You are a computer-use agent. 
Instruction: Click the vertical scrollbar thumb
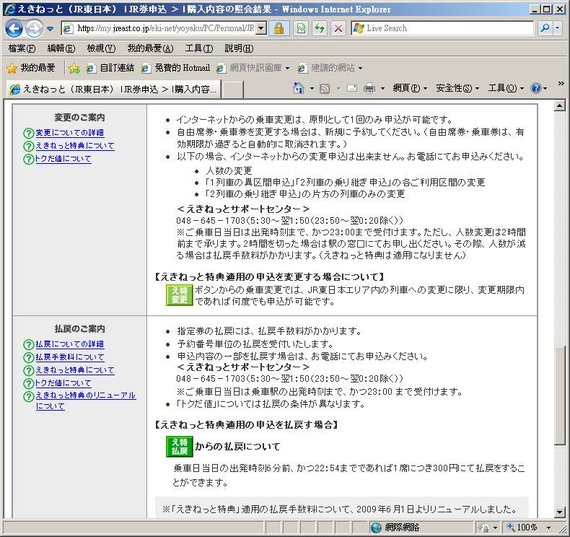560,395
